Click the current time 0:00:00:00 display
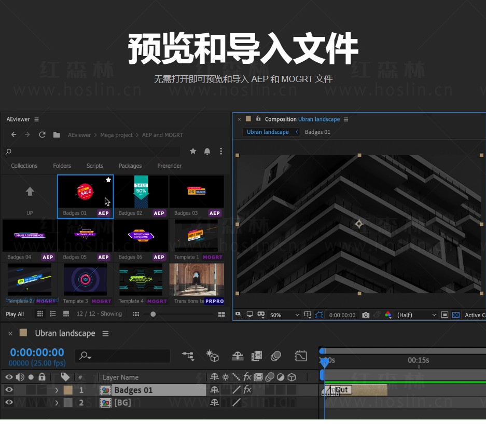Viewport: 486px width, 448px height. tap(37, 352)
